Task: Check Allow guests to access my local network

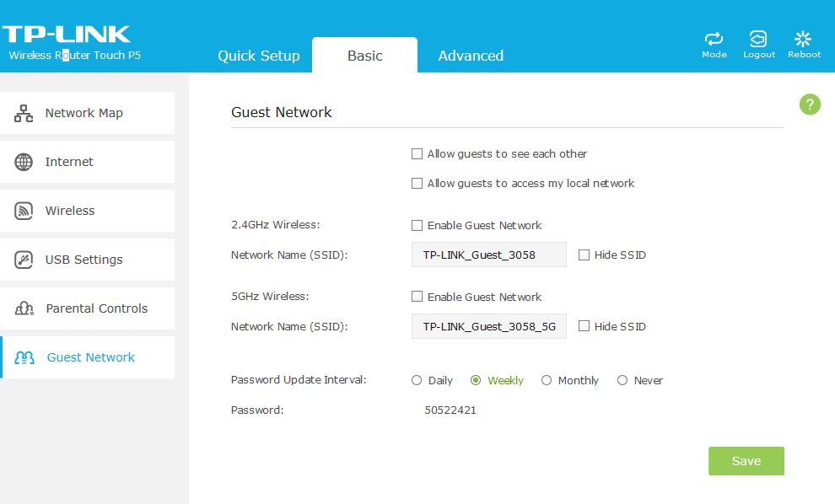Action: point(417,183)
